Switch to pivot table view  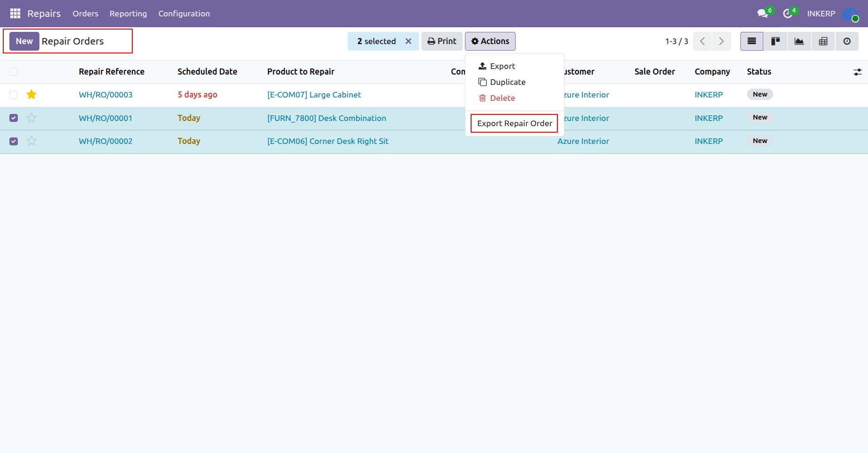click(823, 41)
